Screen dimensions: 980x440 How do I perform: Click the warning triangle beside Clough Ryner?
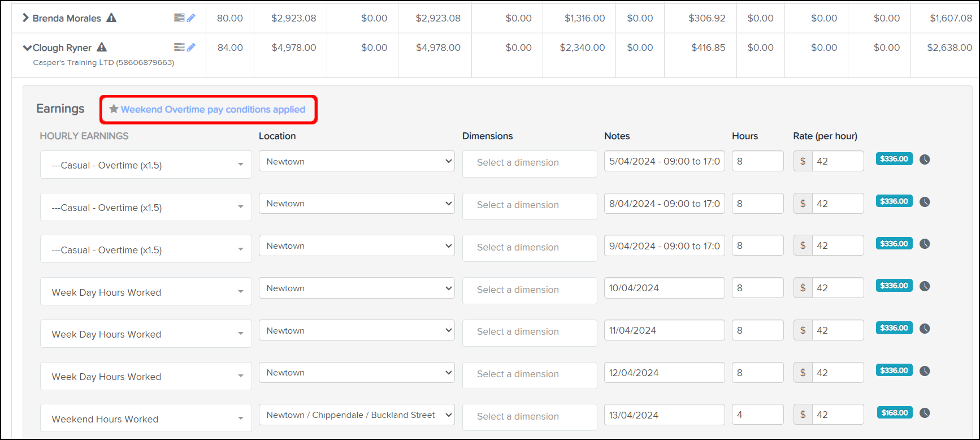102,48
